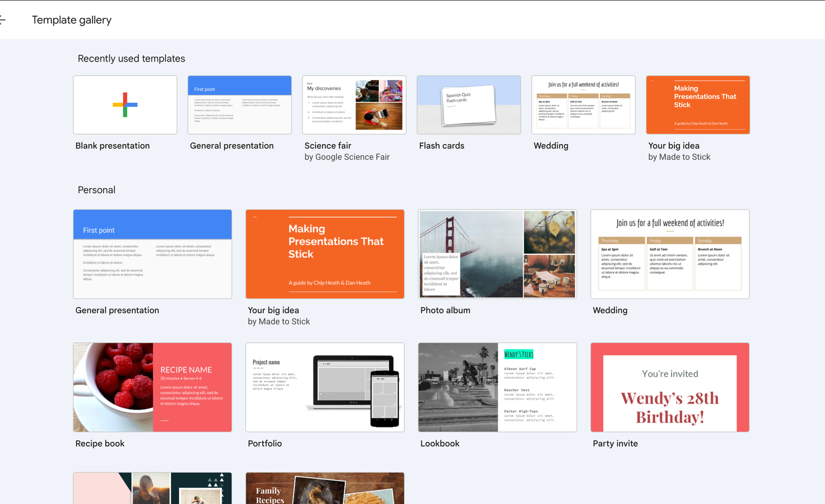Click the 'by Google Science Fair' text

347,157
